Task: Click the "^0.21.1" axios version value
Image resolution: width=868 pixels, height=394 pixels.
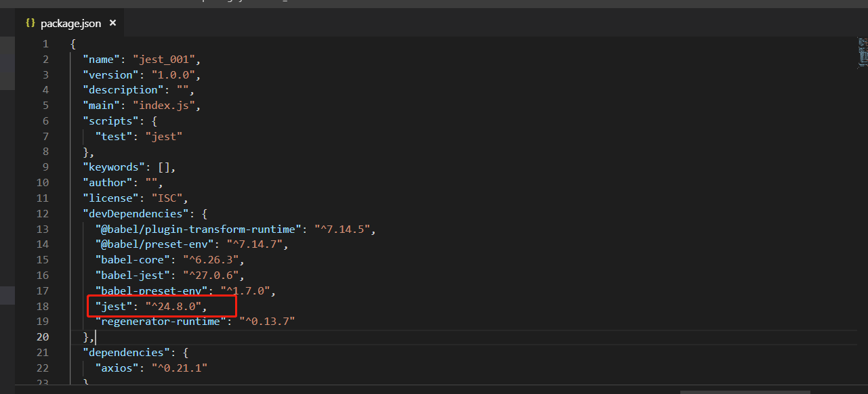Action: [180, 368]
